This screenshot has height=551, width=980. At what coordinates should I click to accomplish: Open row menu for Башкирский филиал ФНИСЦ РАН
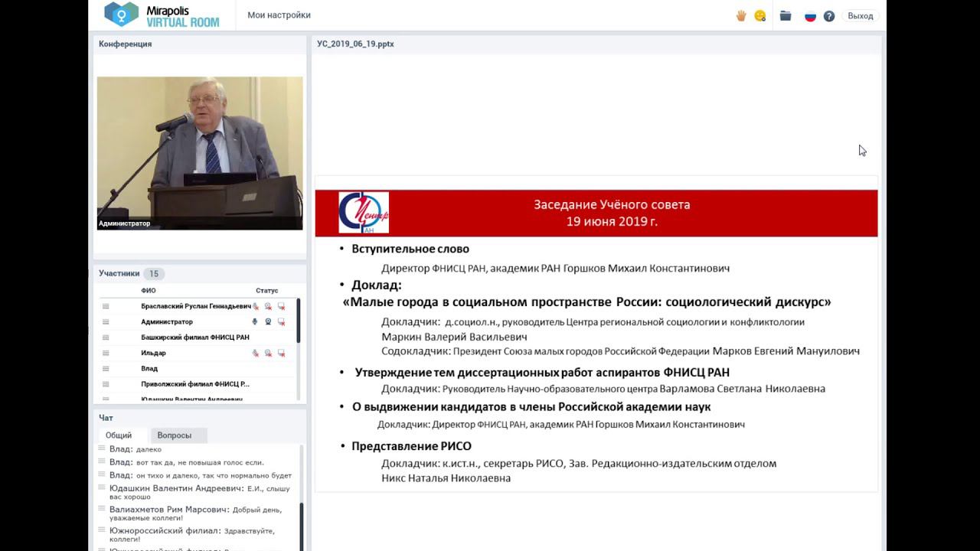pyautogui.click(x=106, y=337)
